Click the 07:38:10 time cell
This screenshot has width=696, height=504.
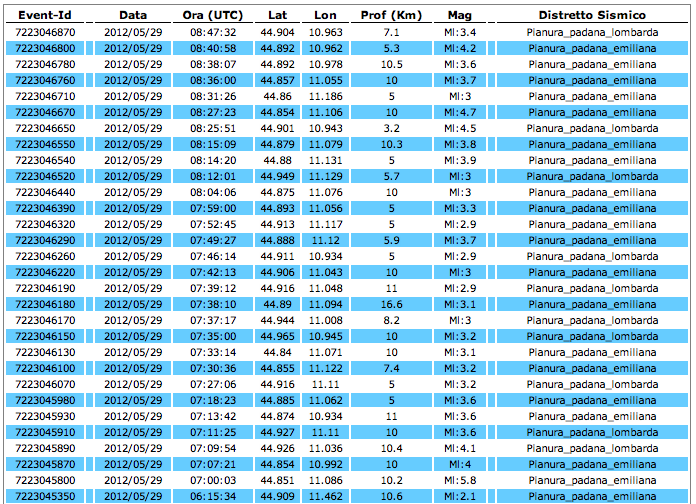[212, 304]
